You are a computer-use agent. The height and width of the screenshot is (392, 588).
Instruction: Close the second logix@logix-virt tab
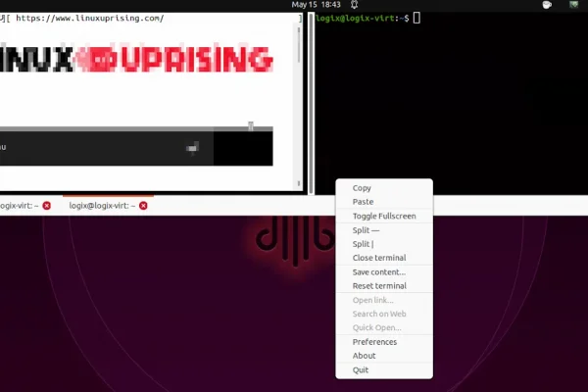(143, 206)
